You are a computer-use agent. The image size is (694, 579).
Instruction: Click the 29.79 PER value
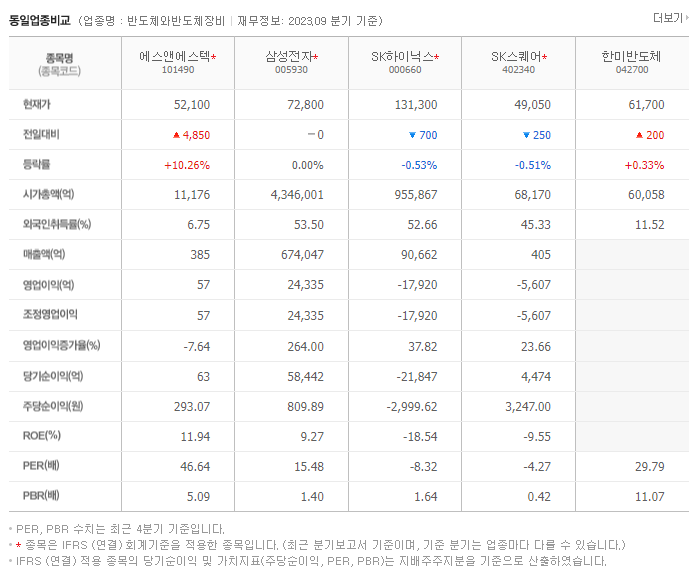(650, 467)
